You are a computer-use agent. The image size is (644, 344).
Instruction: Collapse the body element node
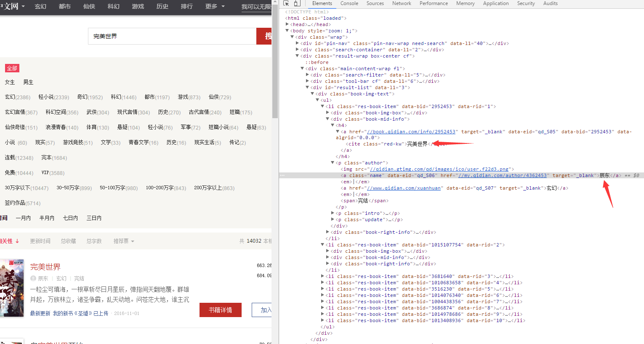[287, 31]
